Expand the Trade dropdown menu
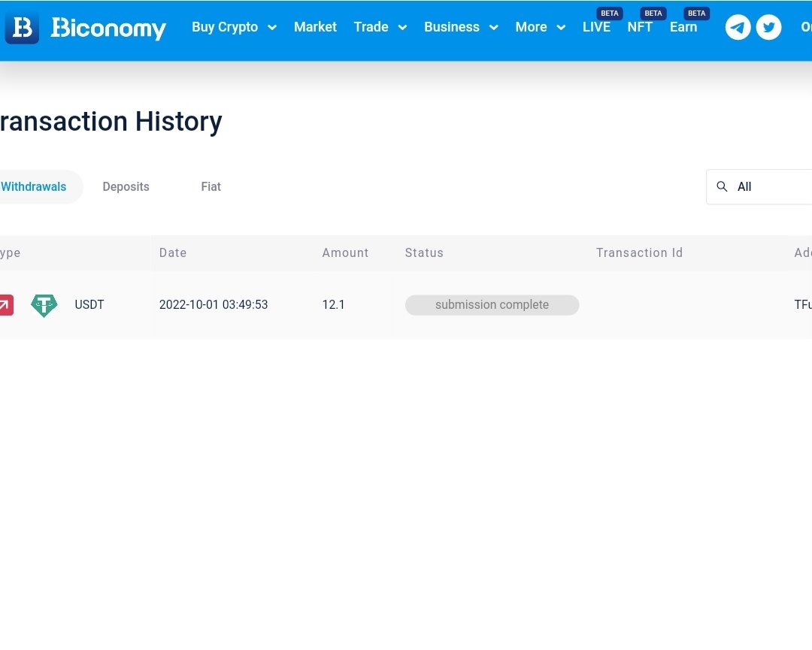This screenshot has height=650, width=812. [380, 27]
